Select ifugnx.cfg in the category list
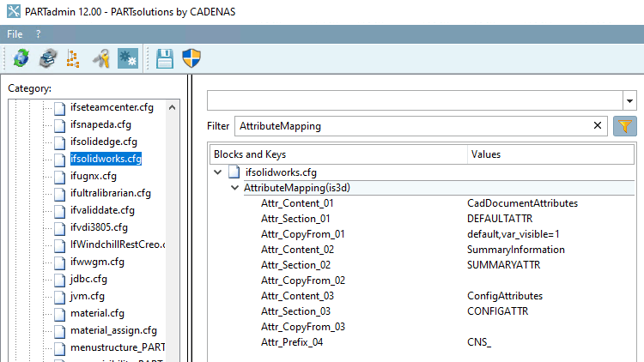This screenshot has height=362, width=644. (x=93, y=176)
